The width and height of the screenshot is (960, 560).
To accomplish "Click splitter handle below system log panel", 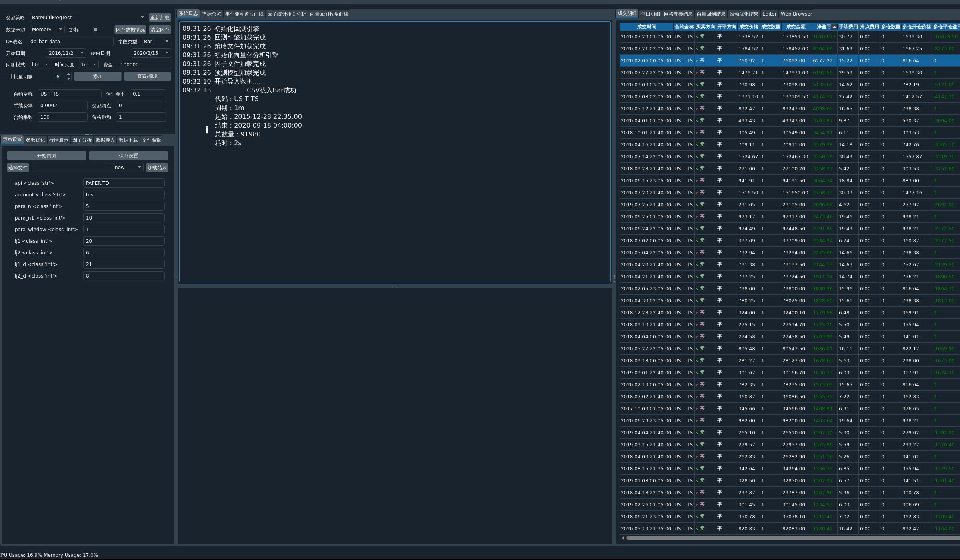I will click(395, 286).
